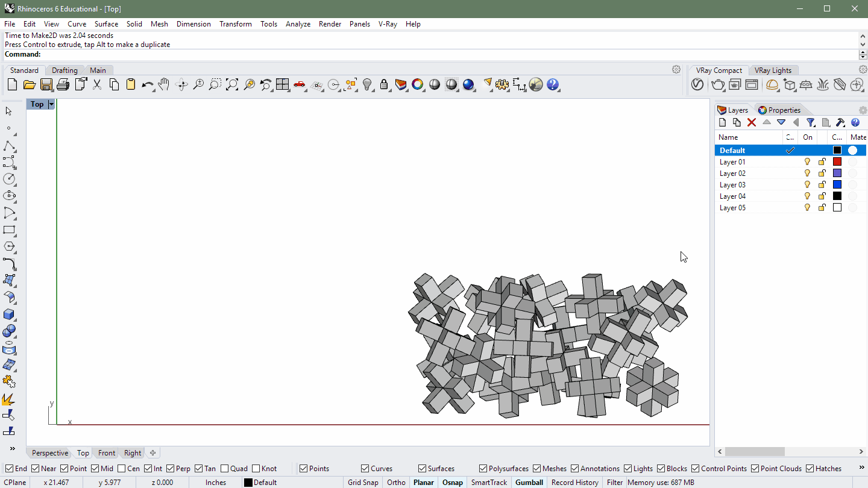Select the Circle drawing tool

(9, 179)
